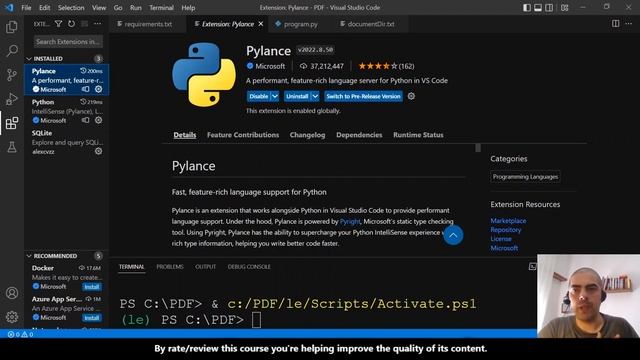The height and width of the screenshot is (360, 640).
Task: Click the Programming Languages category tag
Action: tap(525, 177)
